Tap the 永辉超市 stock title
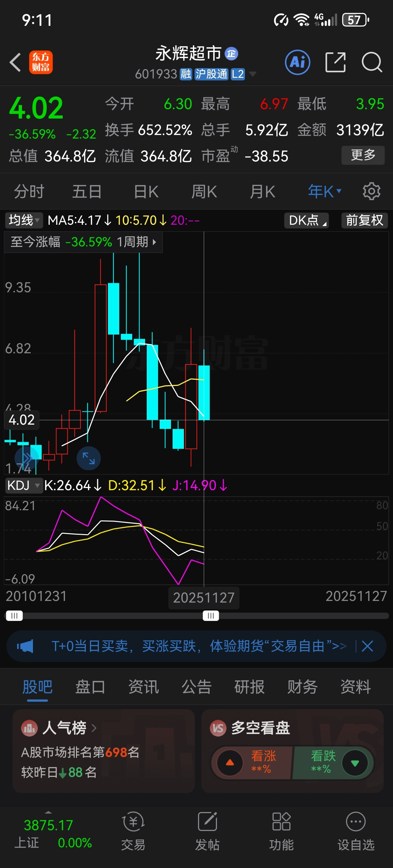 pyautogui.click(x=188, y=54)
